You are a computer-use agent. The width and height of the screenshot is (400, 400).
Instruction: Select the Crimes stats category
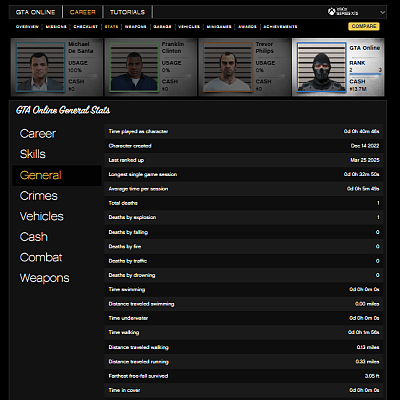point(39,196)
